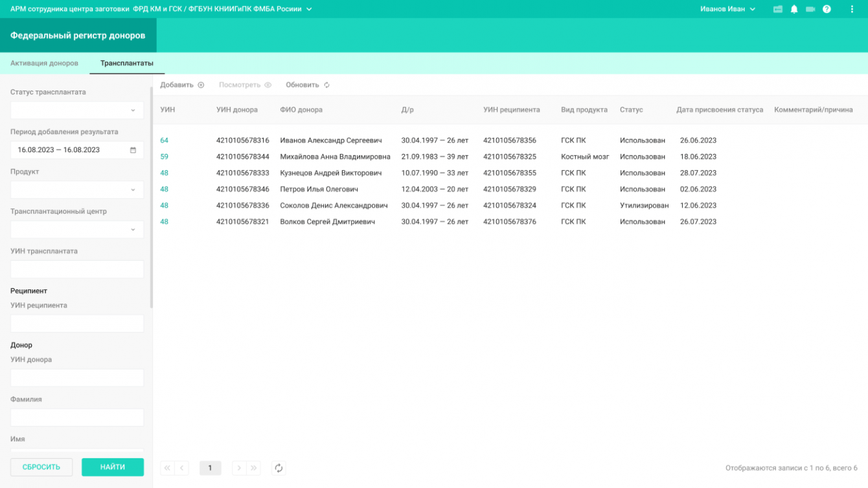Open the Иванов Иван user menu
Screen dimensions: 868x488
pos(727,9)
